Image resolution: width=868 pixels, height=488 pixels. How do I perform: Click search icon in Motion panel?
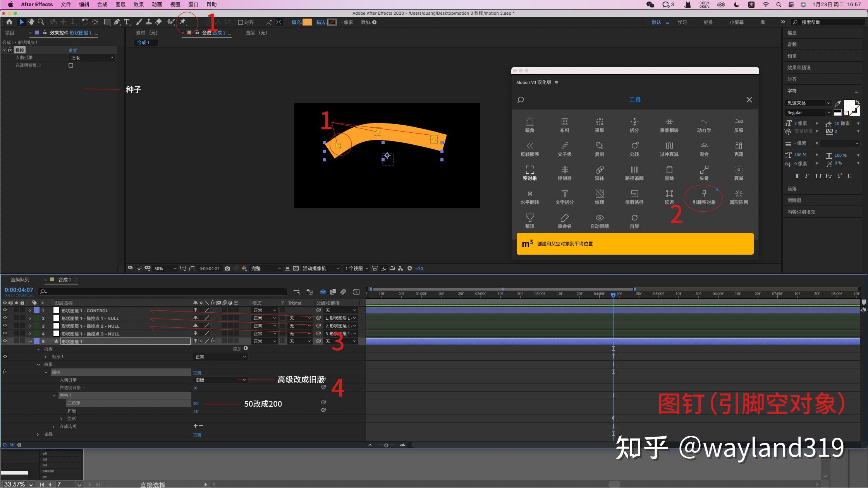coord(521,100)
